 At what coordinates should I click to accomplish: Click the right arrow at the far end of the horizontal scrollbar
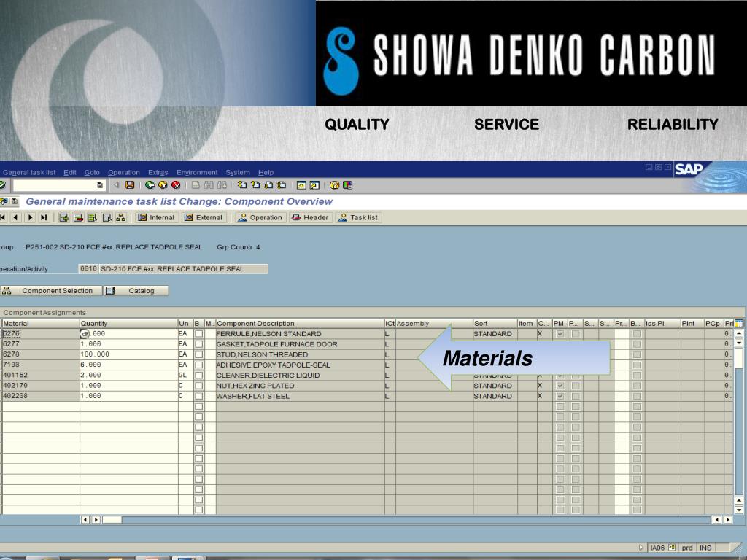[727, 519]
